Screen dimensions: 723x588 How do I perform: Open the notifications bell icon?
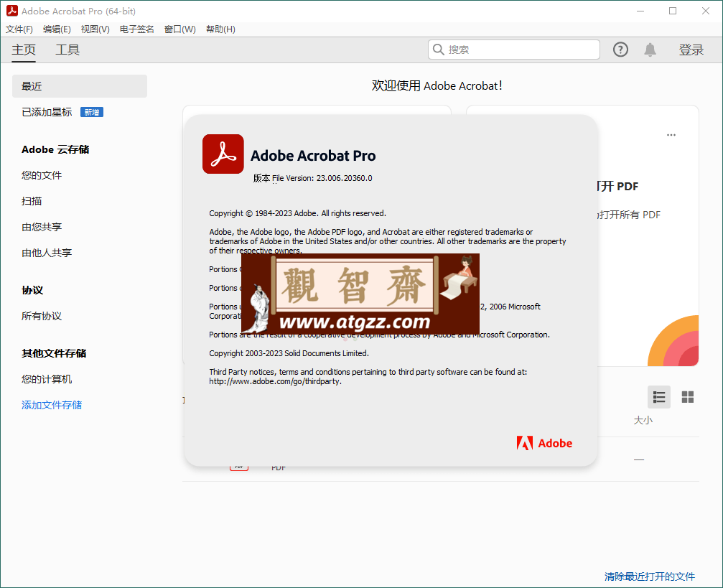[650, 50]
